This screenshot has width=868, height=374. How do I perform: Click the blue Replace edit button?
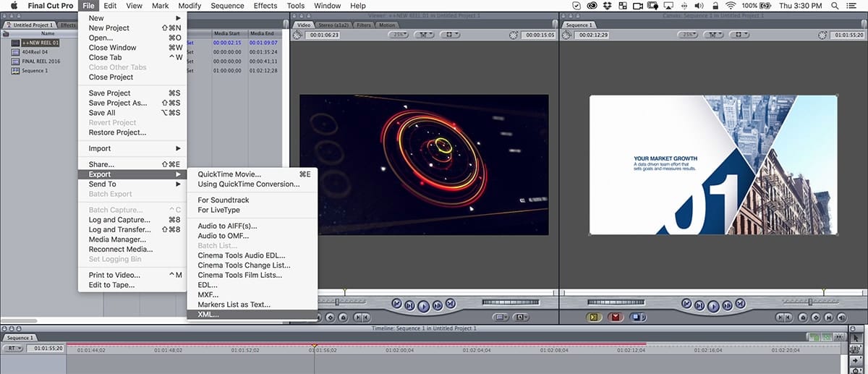pyautogui.click(x=637, y=317)
